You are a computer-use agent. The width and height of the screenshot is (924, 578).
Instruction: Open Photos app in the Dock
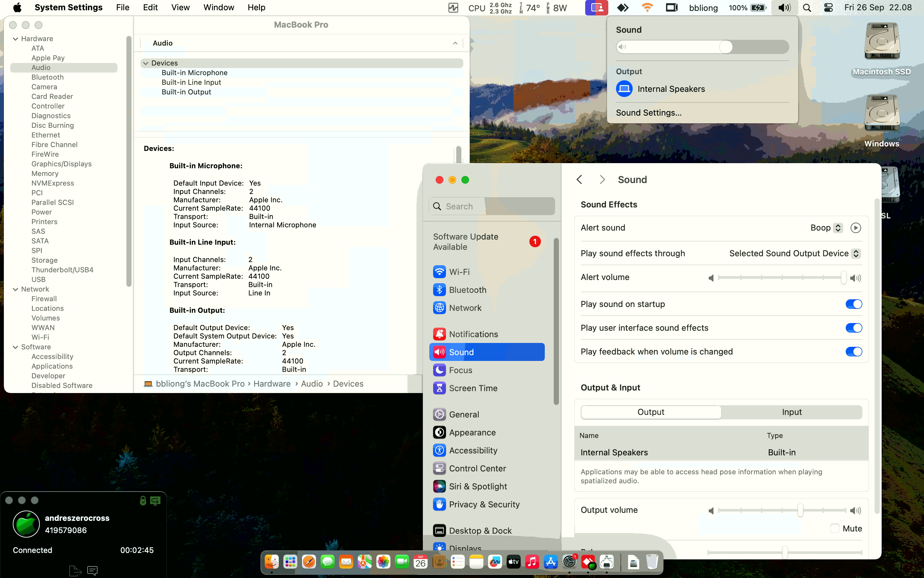tap(383, 562)
